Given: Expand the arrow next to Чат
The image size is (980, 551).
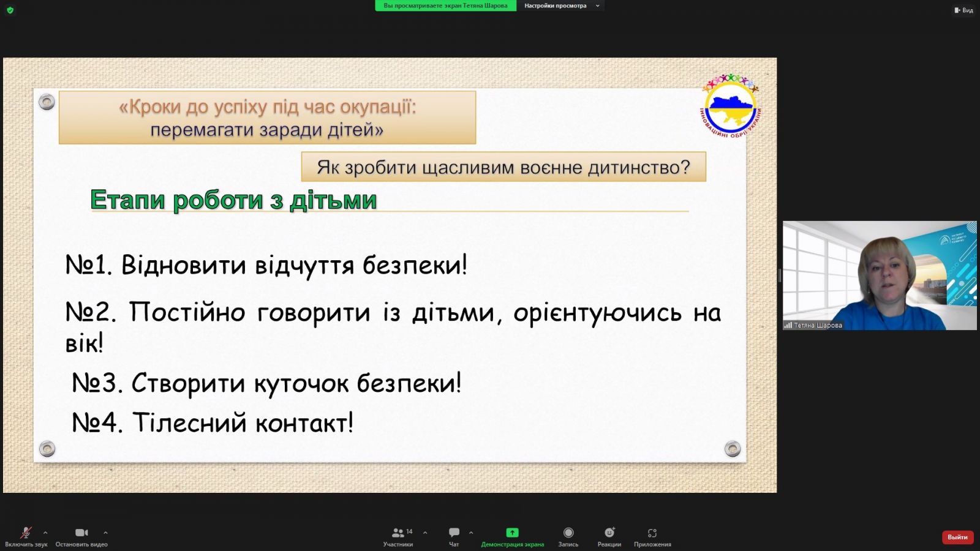Looking at the screenshot, I should click(471, 533).
